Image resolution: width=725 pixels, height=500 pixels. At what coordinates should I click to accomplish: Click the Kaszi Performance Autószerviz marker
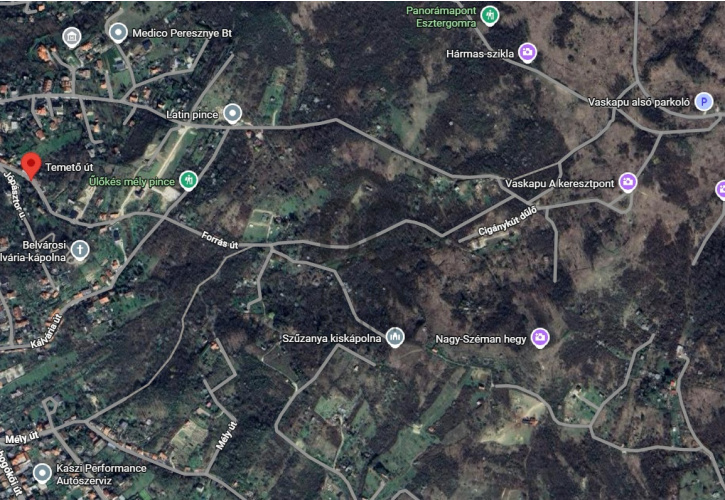(x=43, y=474)
